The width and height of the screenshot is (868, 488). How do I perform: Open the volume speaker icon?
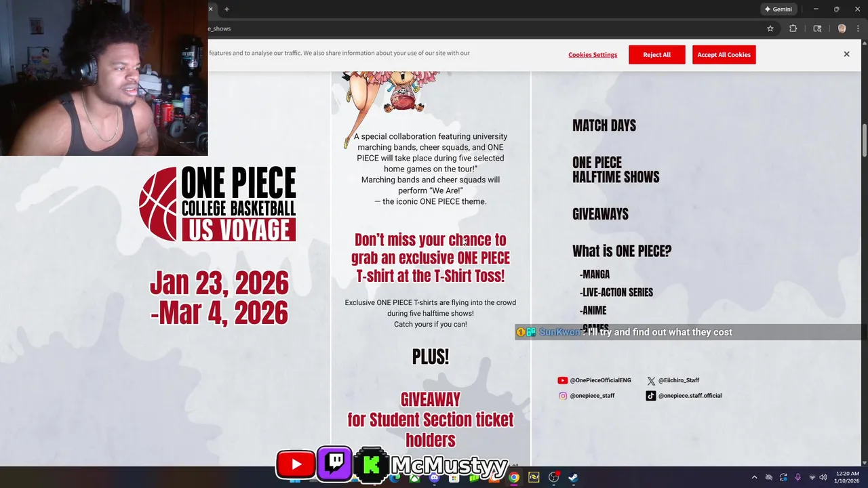tap(823, 477)
